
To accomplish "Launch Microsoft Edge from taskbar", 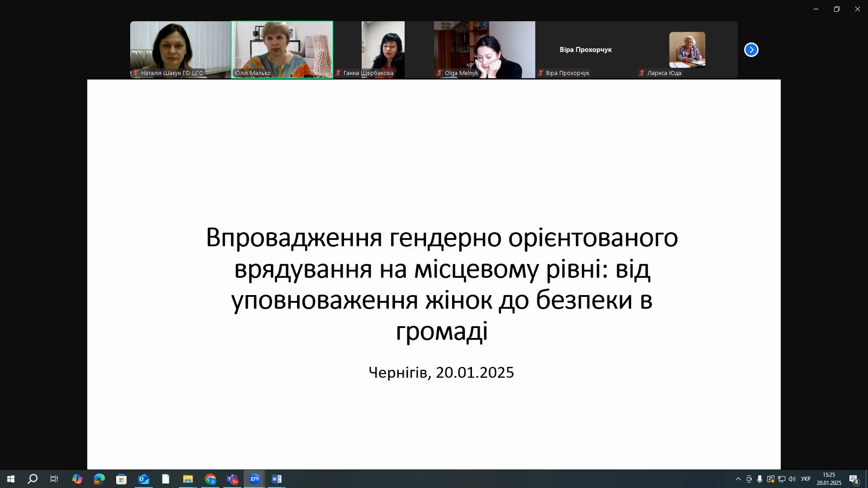I will click(x=99, y=479).
